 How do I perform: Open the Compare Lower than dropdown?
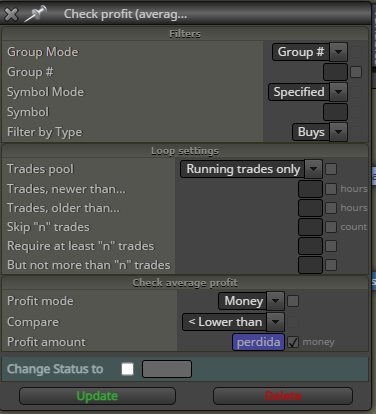click(275, 322)
